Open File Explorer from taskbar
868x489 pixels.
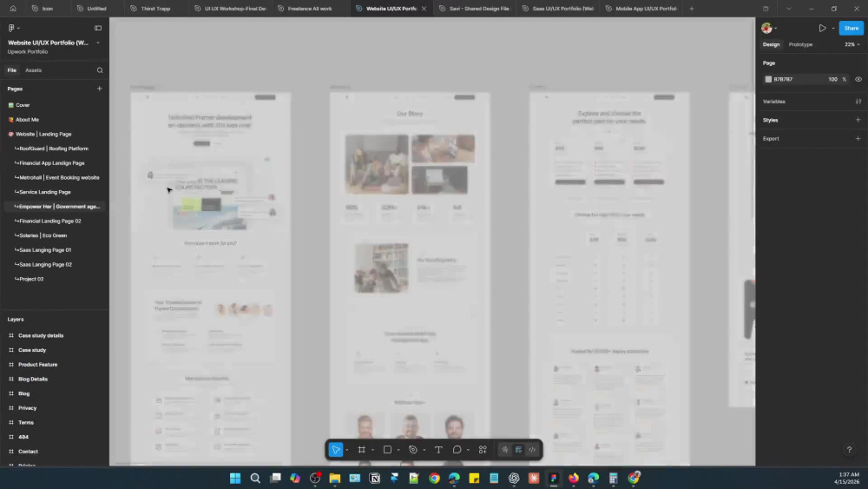[335, 478]
